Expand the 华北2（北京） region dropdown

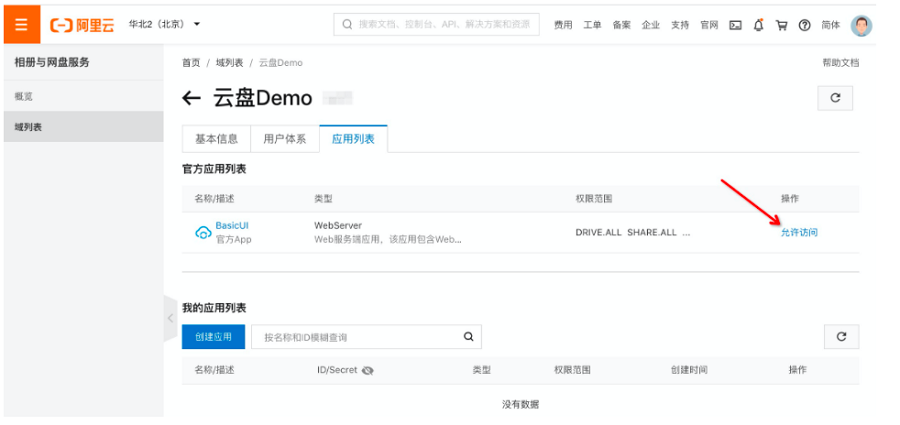point(165,24)
